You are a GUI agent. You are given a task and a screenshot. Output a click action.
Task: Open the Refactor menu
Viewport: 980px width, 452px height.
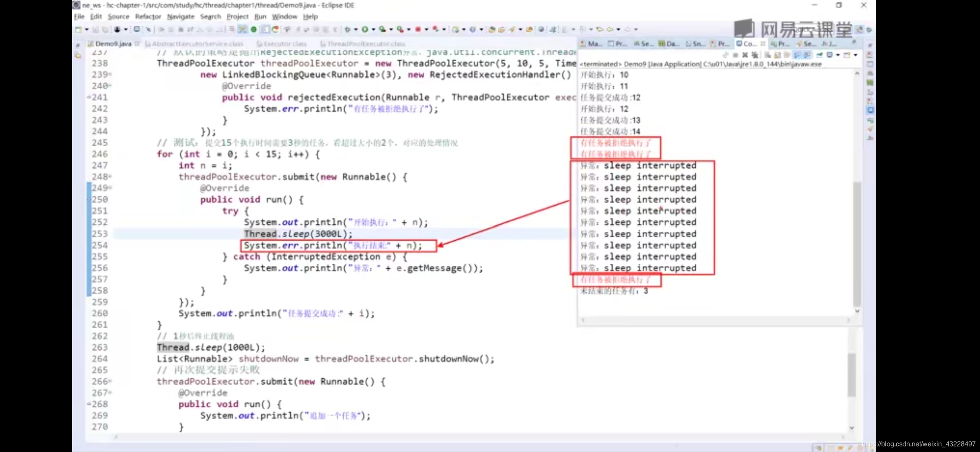pos(148,16)
